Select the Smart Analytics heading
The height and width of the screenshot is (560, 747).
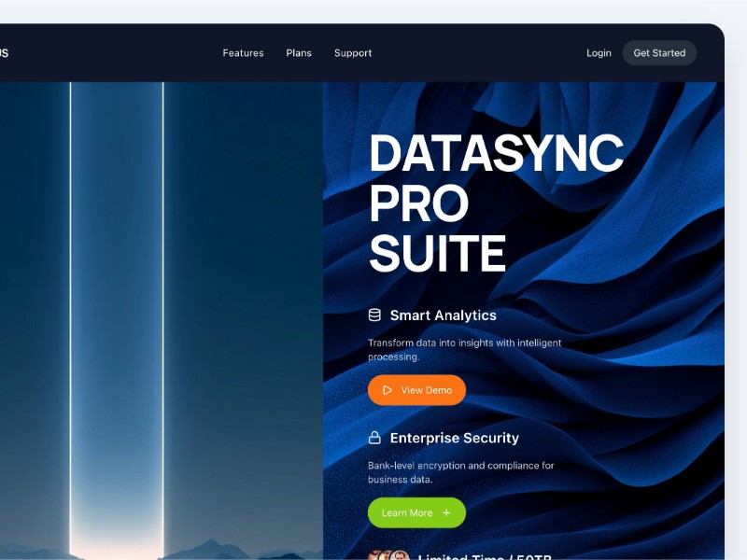click(x=443, y=315)
